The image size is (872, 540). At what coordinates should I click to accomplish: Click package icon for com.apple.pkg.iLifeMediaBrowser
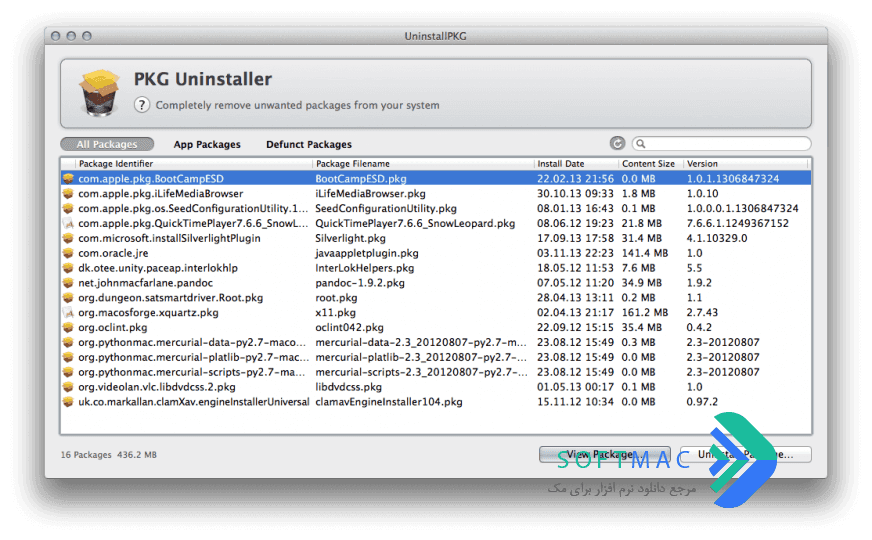68,194
